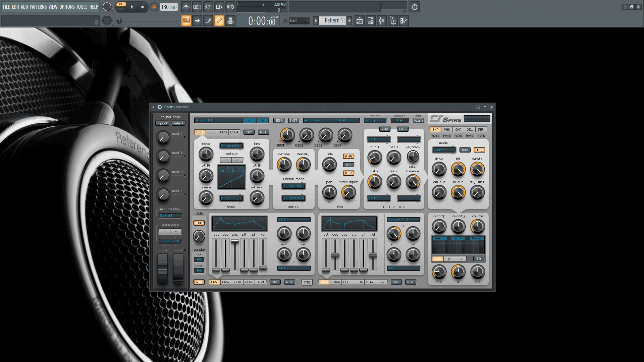Open the Channel Rack icon

371,21
